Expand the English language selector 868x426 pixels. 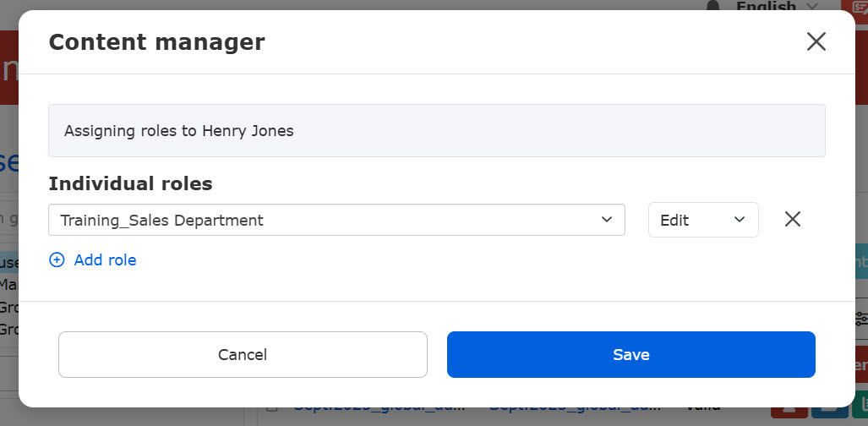(x=776, y=7)
